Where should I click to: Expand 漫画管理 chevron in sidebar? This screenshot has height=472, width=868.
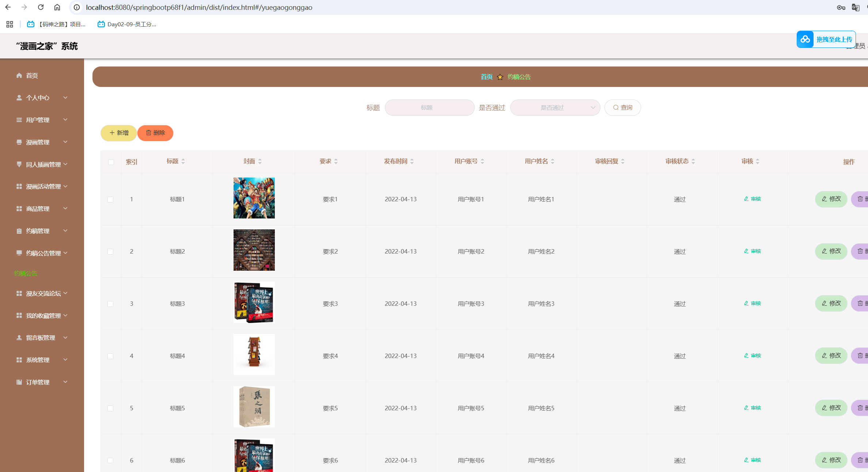pos(65,142)
